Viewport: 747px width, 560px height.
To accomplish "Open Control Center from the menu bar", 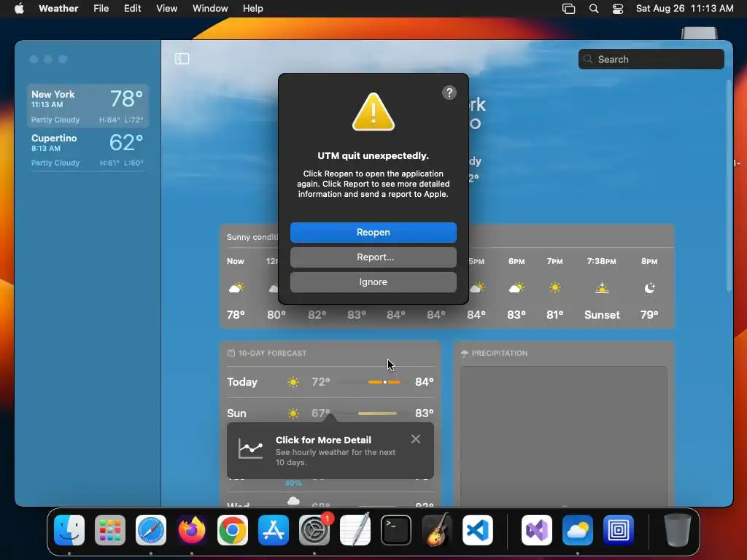I will [618, 9].
